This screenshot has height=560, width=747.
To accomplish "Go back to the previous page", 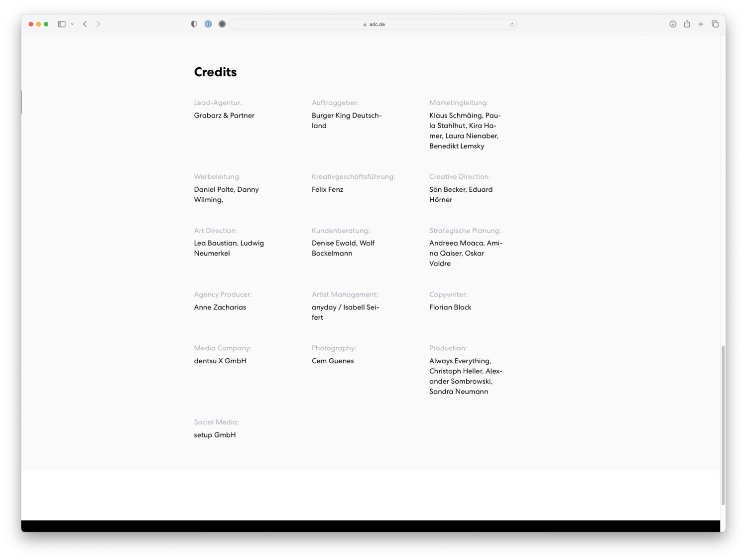I will point(85,24).
